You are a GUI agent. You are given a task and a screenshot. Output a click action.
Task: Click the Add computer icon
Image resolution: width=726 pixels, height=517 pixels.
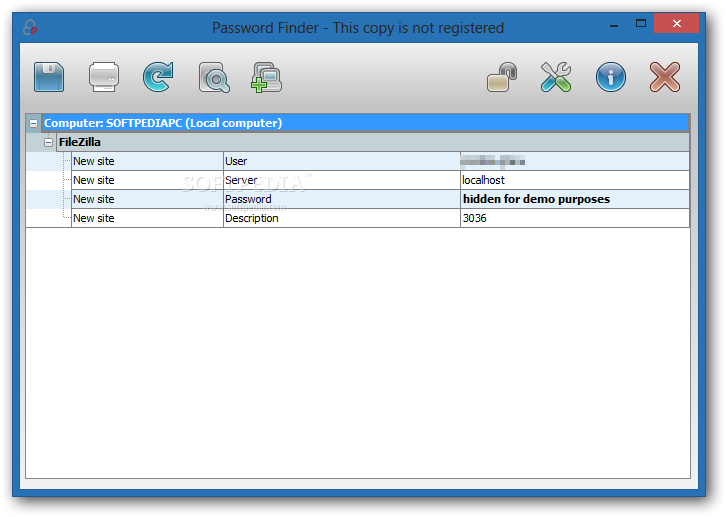(266, 77)
